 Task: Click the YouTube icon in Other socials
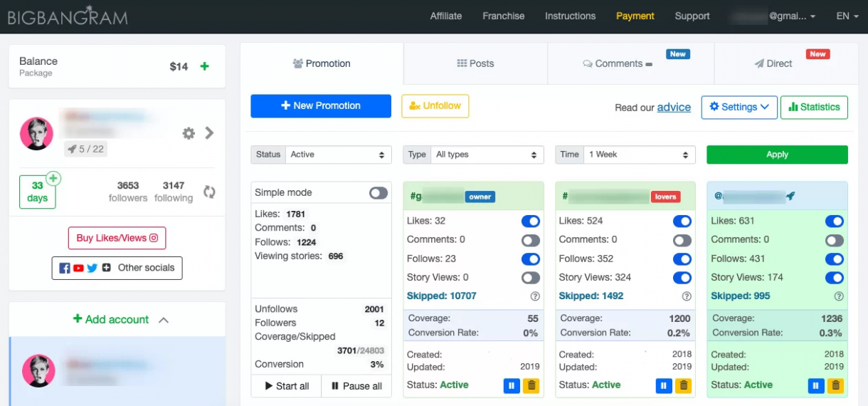[x=78, y=268]
